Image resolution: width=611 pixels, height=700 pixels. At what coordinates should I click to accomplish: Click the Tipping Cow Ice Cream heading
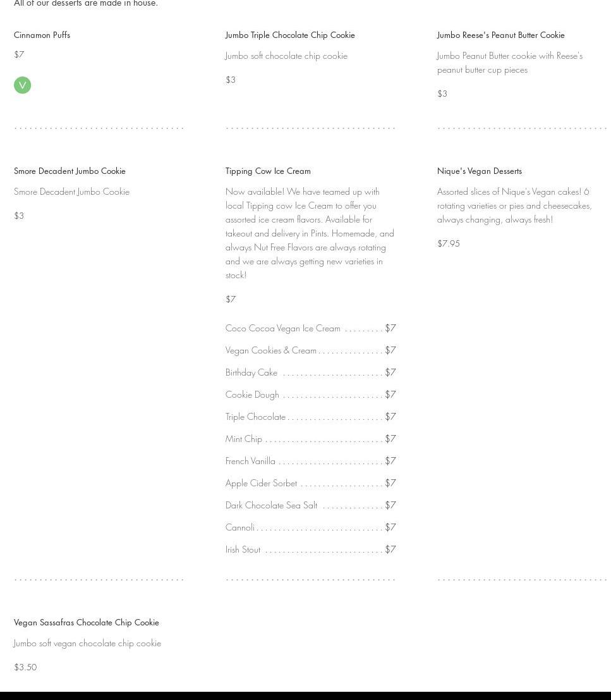point(268,171)
